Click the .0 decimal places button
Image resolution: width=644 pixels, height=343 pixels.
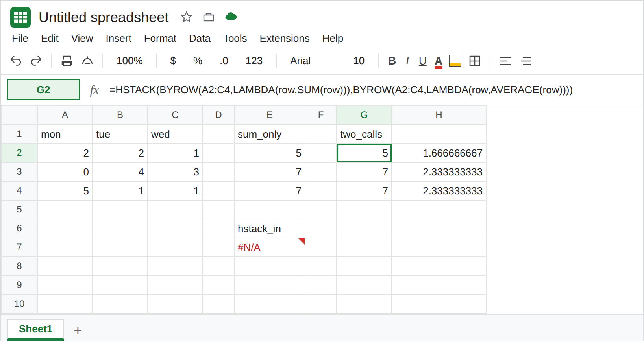(x=224, y=61)
